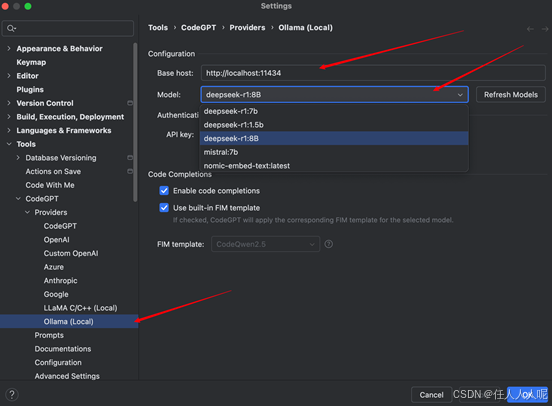The image size is (552, 406).
Task: Choose mistral:7b from model list
Action: [x=334, y=152]
